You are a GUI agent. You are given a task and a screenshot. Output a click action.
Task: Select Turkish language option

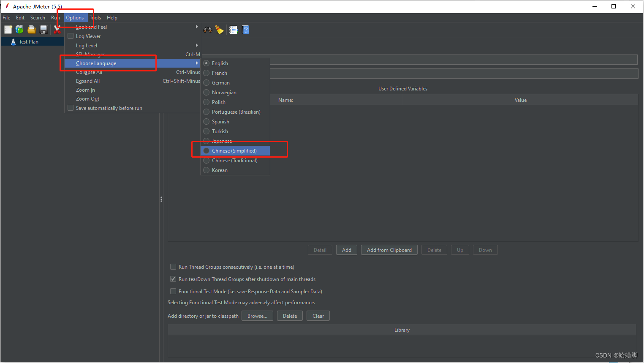235,131
